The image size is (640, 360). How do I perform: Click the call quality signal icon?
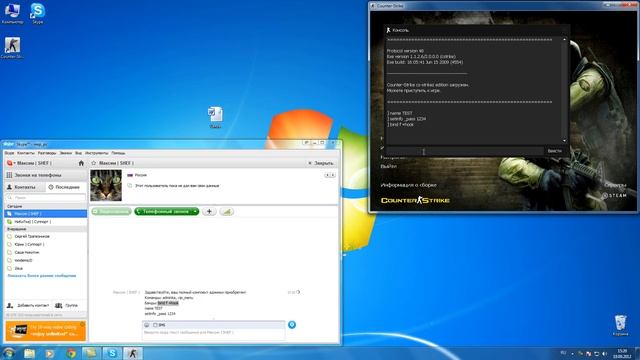(x=227, y=211)
